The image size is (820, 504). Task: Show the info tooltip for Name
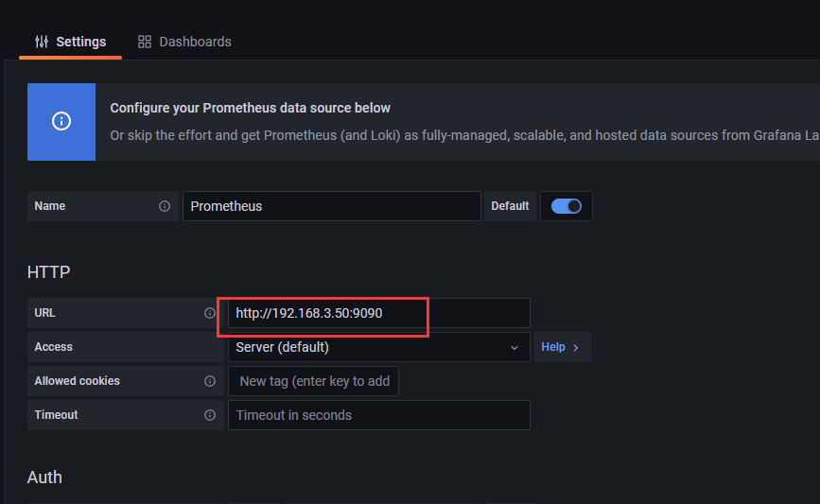[x=165, y=206]
